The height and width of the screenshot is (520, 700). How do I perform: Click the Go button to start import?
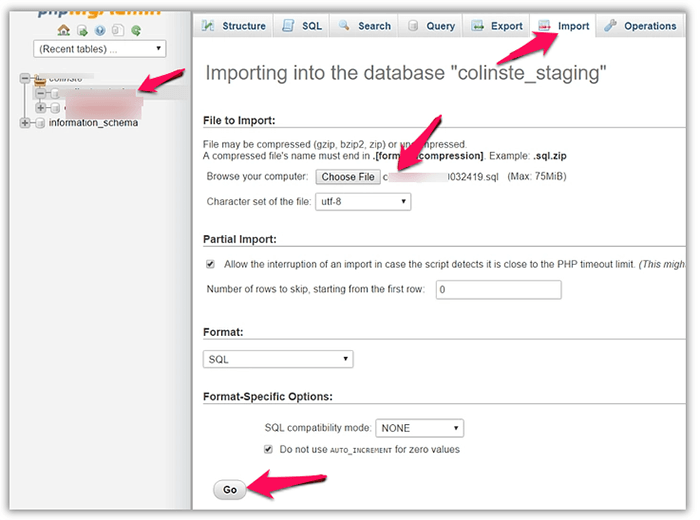pos(229,490)
